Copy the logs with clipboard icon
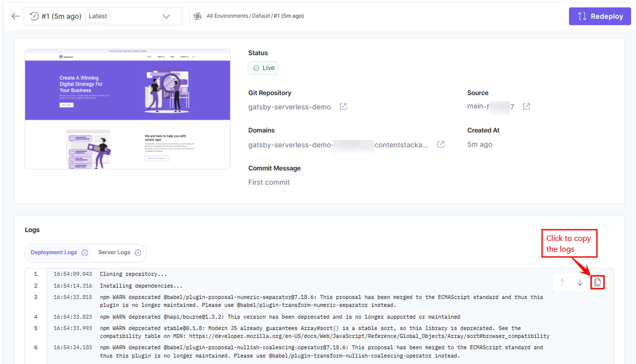 [x=598, y=282]
